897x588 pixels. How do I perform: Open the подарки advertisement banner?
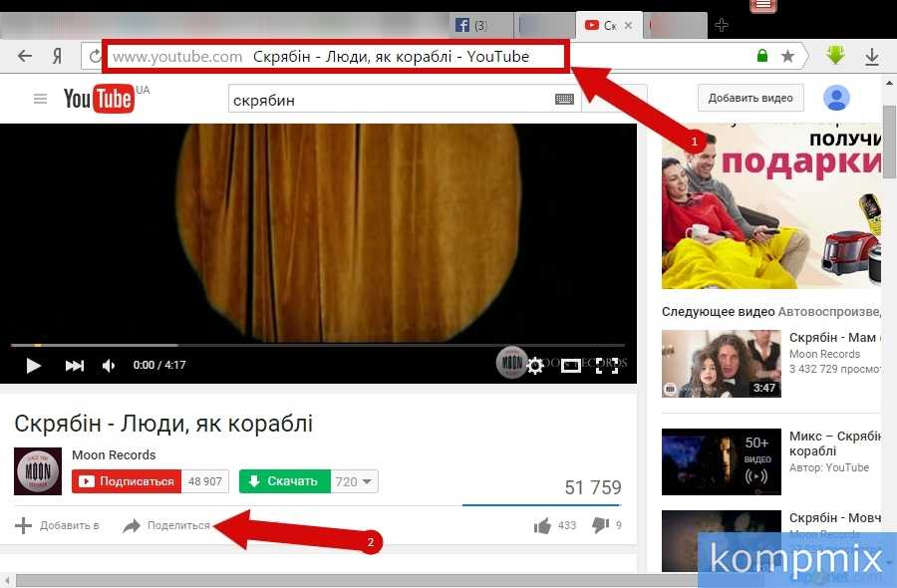tap(771, 206)
